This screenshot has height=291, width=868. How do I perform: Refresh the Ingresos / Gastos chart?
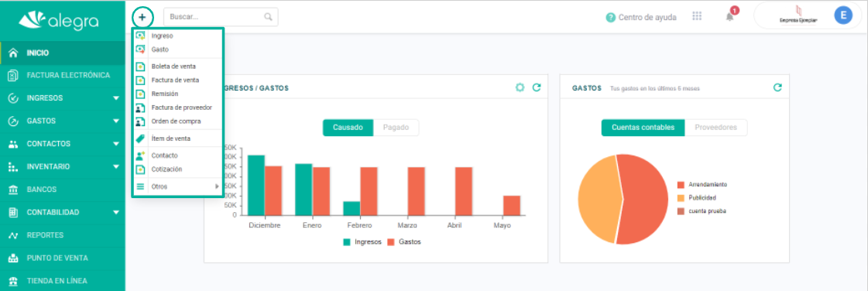point(536,87)
